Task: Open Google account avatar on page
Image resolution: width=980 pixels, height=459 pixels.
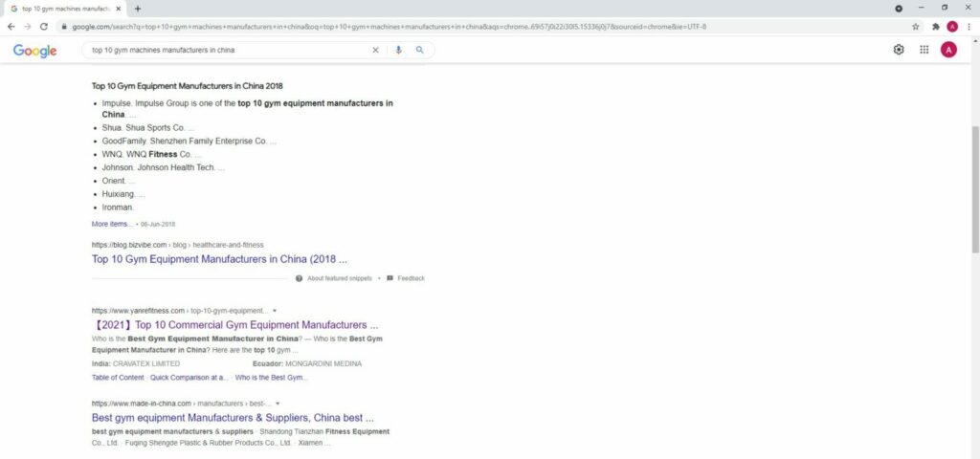Action: click(x=948, y=50)
